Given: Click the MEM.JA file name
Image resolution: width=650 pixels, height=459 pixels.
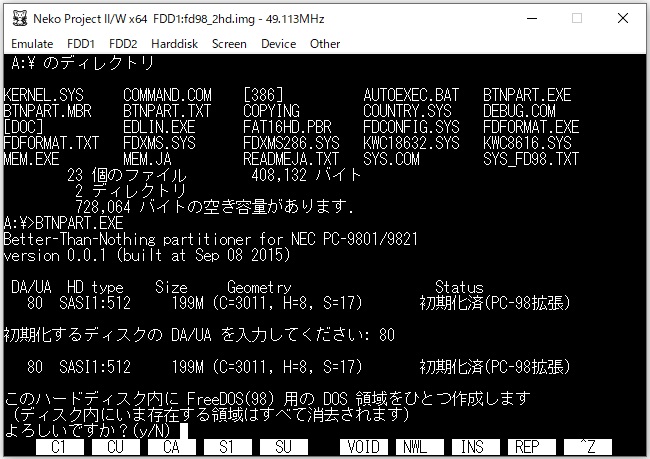Looking at the screenshot, I should [x=148, y=159].
